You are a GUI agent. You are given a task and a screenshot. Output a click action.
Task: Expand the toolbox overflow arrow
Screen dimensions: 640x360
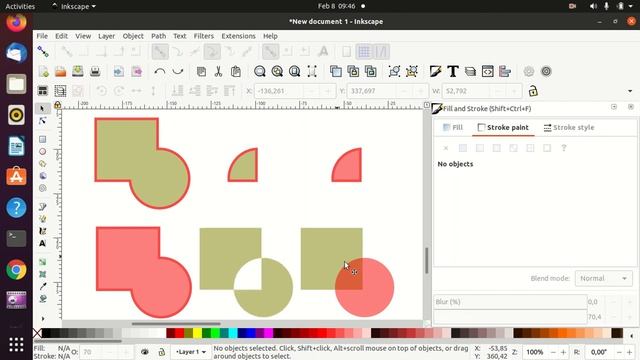pos(43,318)
